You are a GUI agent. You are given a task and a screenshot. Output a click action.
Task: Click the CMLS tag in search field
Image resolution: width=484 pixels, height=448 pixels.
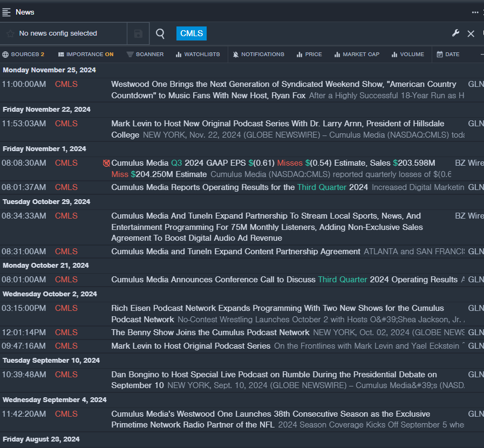(192, 33)
